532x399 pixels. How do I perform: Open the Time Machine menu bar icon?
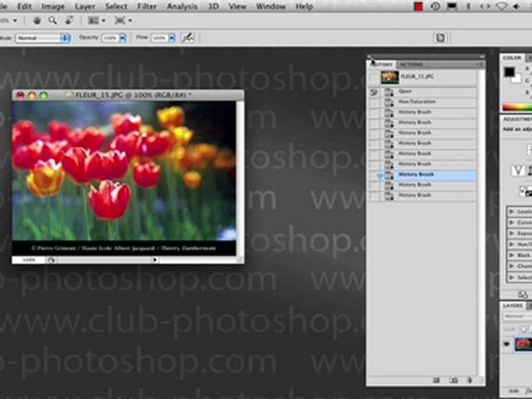(436, 7)
